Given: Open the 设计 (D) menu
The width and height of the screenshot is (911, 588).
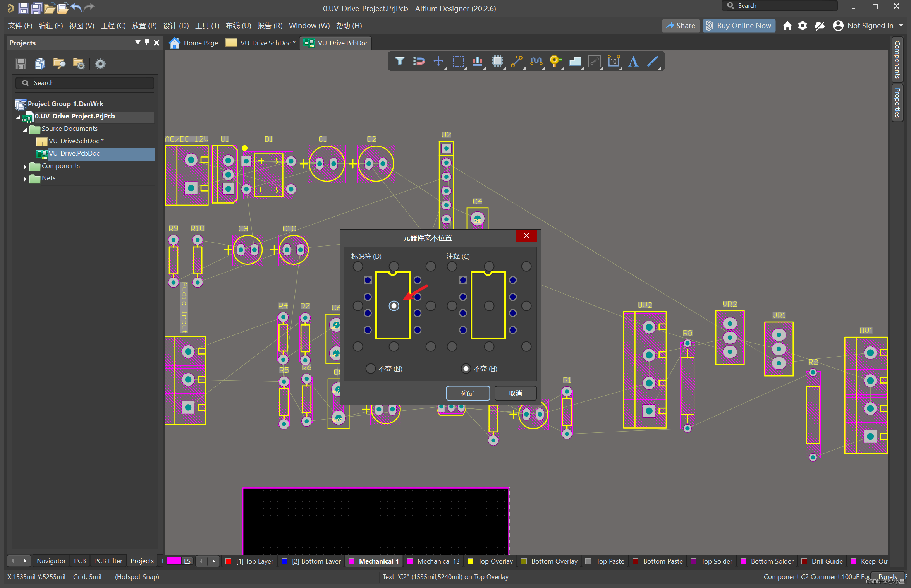Looking at the screenshot, I should tap(175, 26).
